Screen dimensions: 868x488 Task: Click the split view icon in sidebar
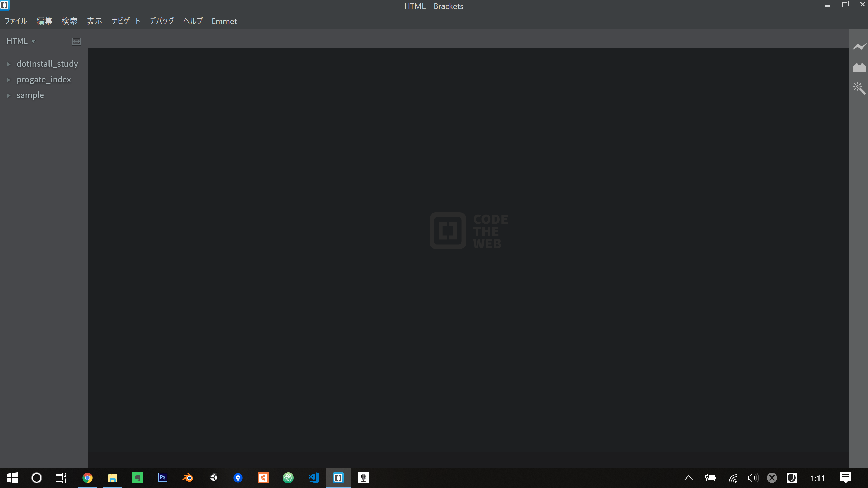77,41
